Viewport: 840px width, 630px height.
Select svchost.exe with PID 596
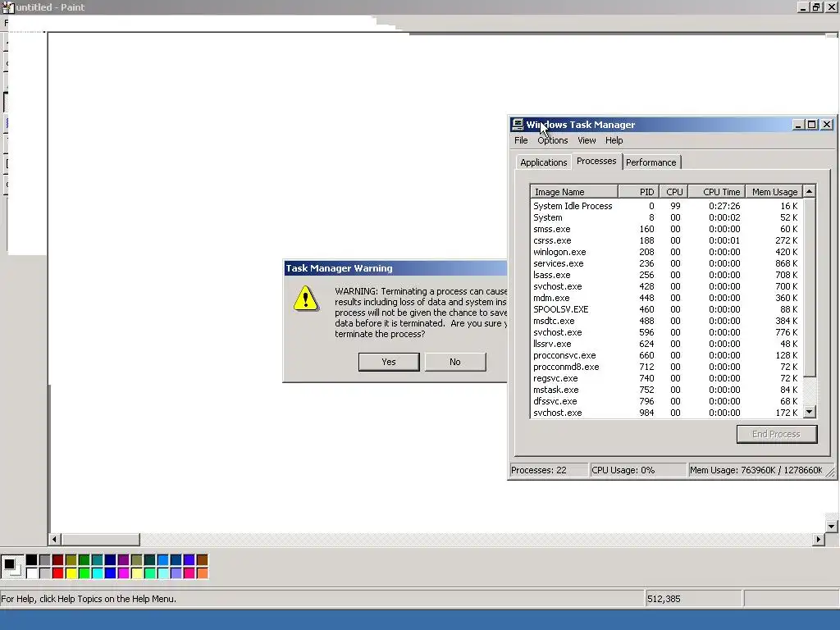[x=666, y=332]
